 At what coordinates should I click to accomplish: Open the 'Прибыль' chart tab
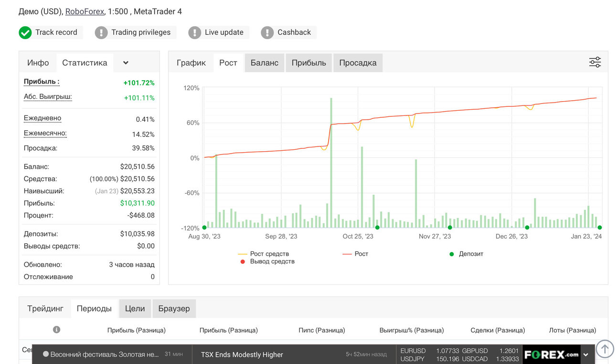point(309,62)
